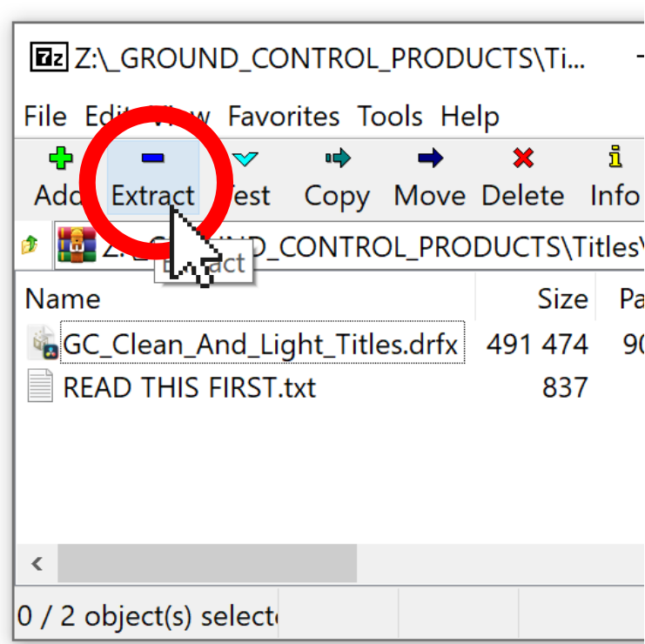This screenshot has height=644, width=645.
Task: Click the green plus Add icon
Action: 59,158
